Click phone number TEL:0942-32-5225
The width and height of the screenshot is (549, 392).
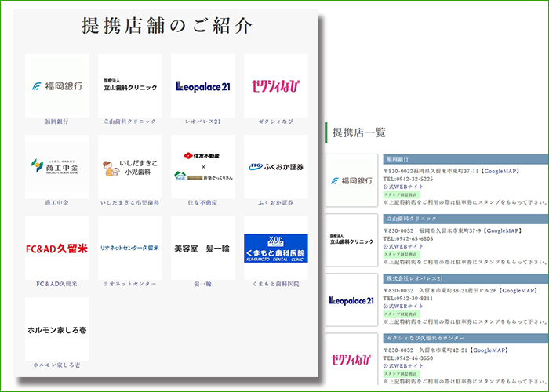[x=409, y=180]
